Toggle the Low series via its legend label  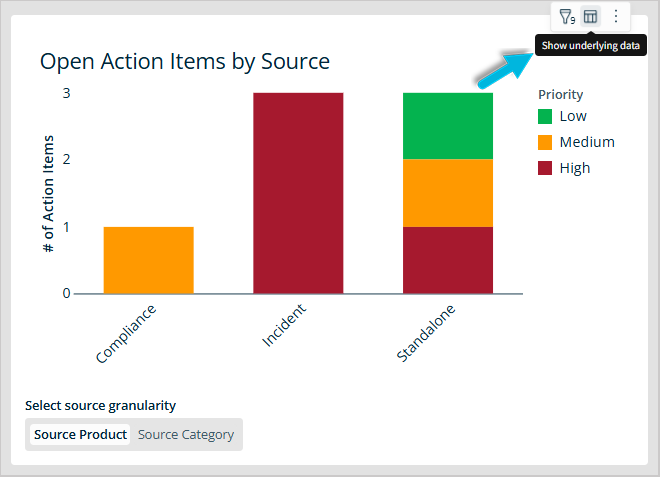(x=573, y=116)
